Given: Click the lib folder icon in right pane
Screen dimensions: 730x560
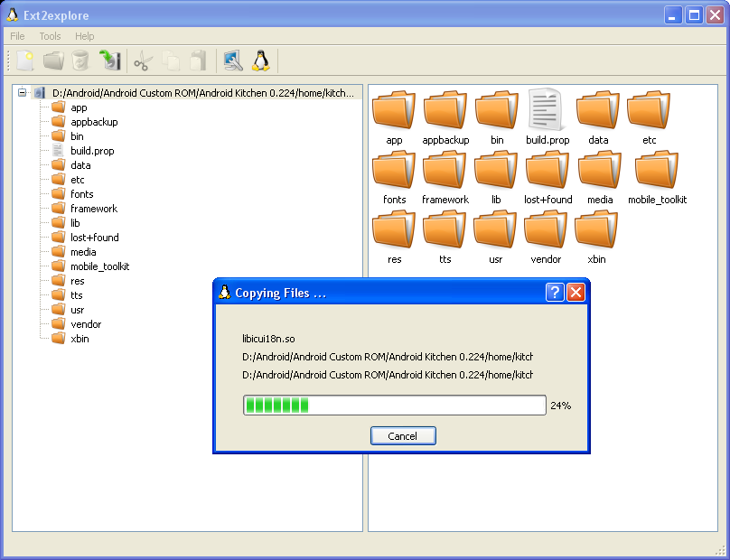Looking at the screenshot, I should (x=496, y=170).
